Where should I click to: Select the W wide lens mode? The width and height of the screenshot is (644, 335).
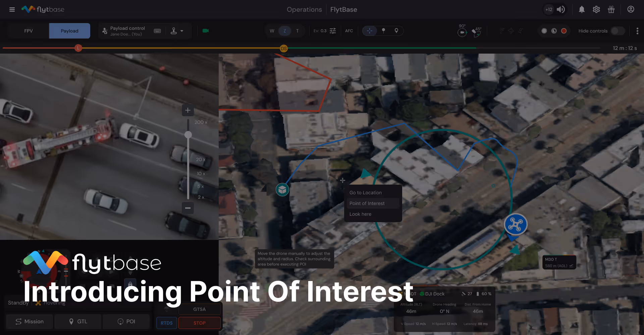point(272,31)
